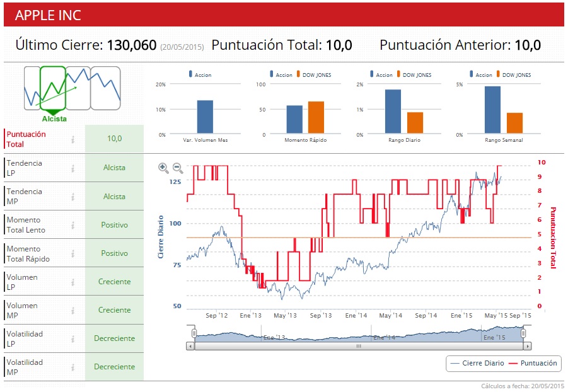The image size is (568, 392).
Task: Click the right handle of range navigator
Action: (x=523, y=333)
